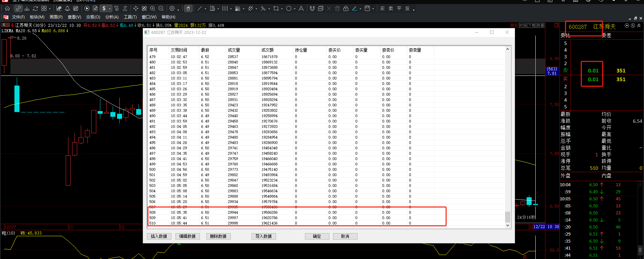Expand the line tool dropdown arrow

pyautogui.click(x=206, y=9)
